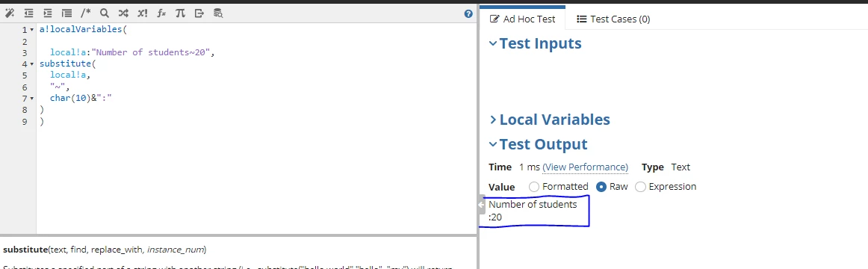Open the View Performance link
868x269 pixels.
[585, 167]
